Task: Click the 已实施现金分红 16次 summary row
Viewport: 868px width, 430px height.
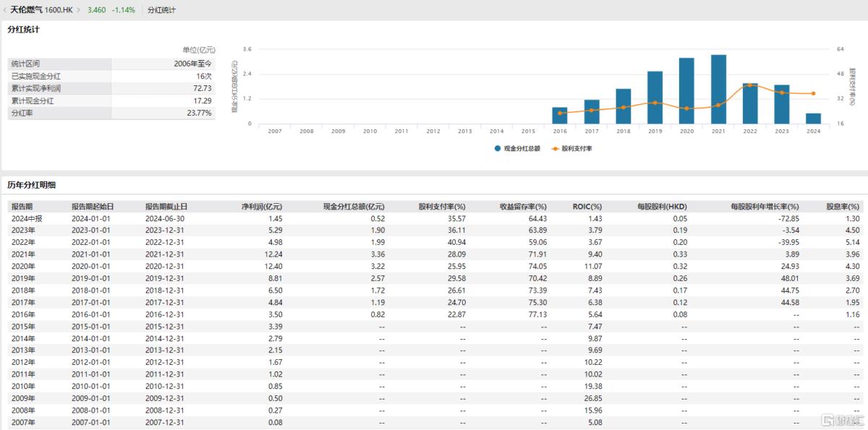Action: [111, 76]
